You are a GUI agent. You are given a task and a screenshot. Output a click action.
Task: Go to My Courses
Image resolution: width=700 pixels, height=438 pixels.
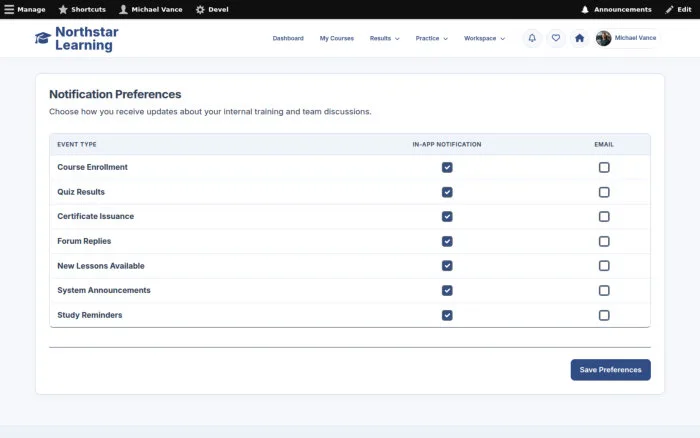pyautogui.click(x=337, y=38)
